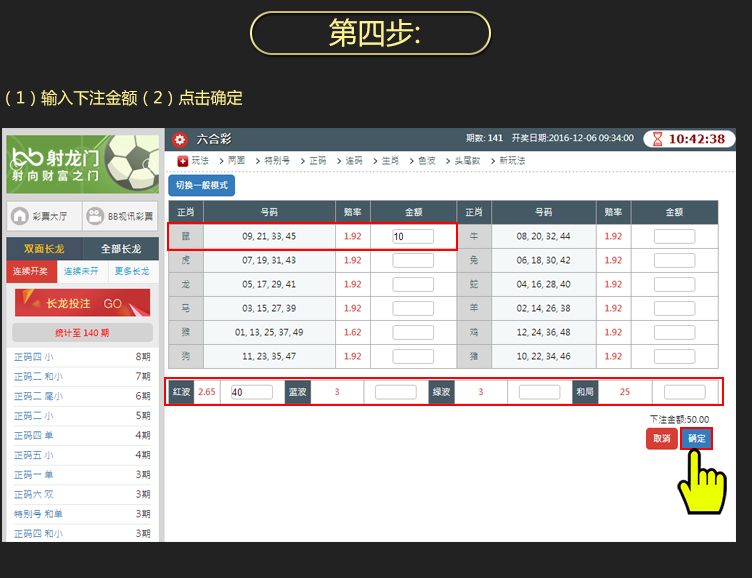This screenshot has height=578, width=752.
Task: Open the 正码四 小 trend link
Action: tap(38, 357)
